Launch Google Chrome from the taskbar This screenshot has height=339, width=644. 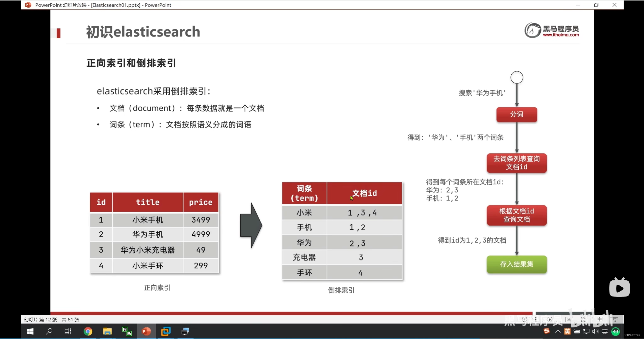(88, 331)
